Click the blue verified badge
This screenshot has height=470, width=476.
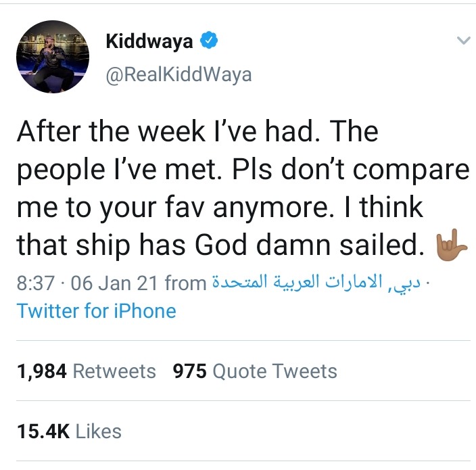[209, 40]
